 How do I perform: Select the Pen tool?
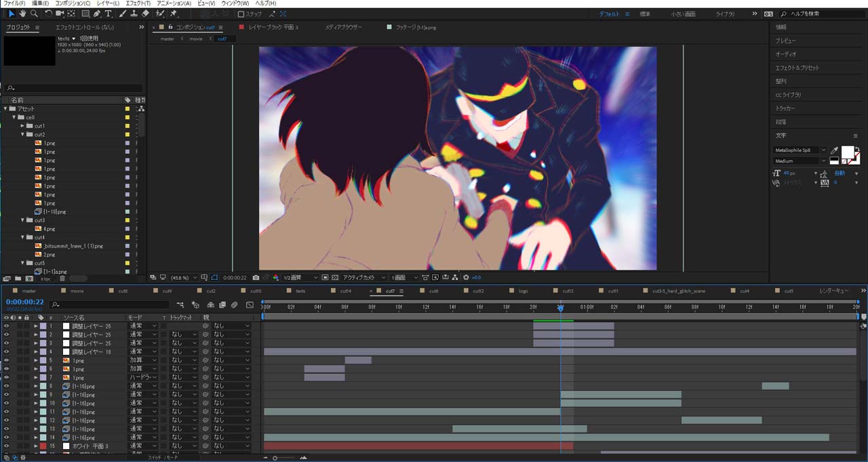98,14
